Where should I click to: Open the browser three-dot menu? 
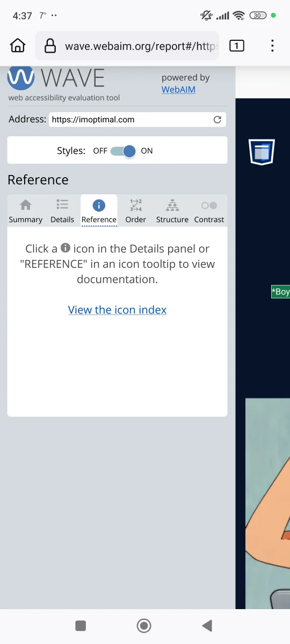[x=272, y=46]
